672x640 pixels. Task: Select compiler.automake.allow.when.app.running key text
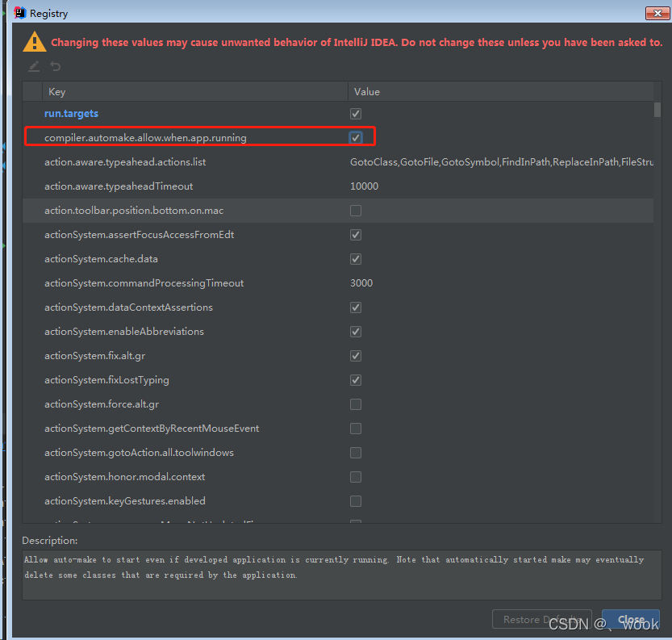coord(145,138)
